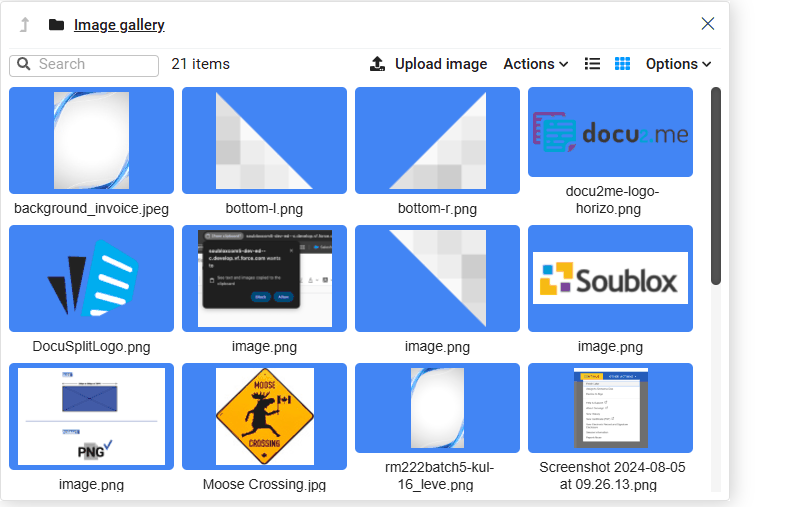Select clipboard dialog screenshot image.png thumbnail

pos(264,278)
